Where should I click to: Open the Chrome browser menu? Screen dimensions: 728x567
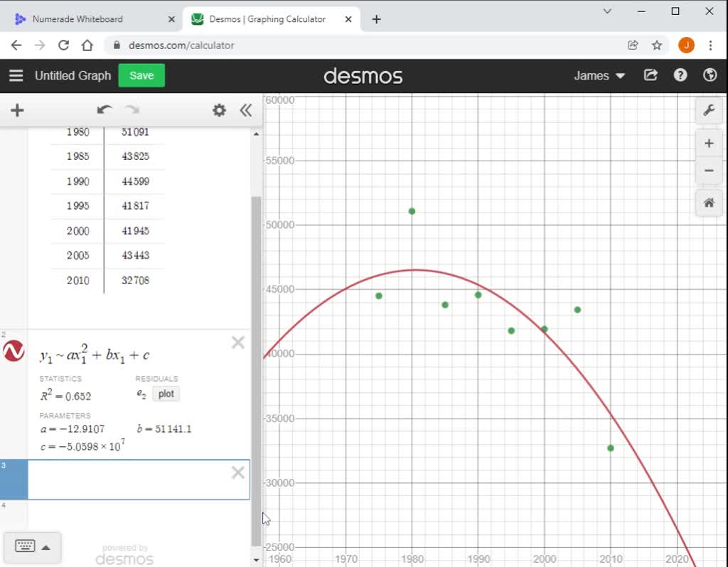tap(711, 45)
